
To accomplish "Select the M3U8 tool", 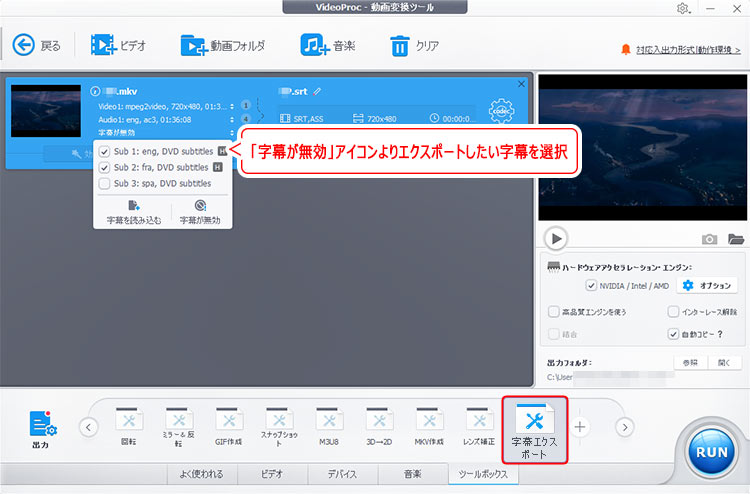I will click(329, 427).
